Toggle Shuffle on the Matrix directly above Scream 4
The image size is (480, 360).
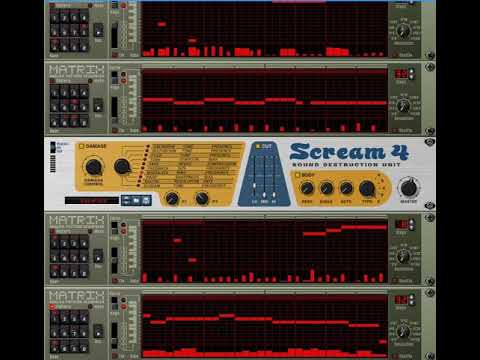(395, 131)
